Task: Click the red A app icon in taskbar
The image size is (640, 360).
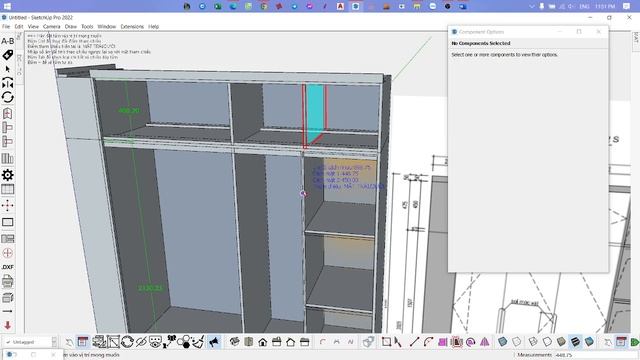Action: (x=340, y=6)
